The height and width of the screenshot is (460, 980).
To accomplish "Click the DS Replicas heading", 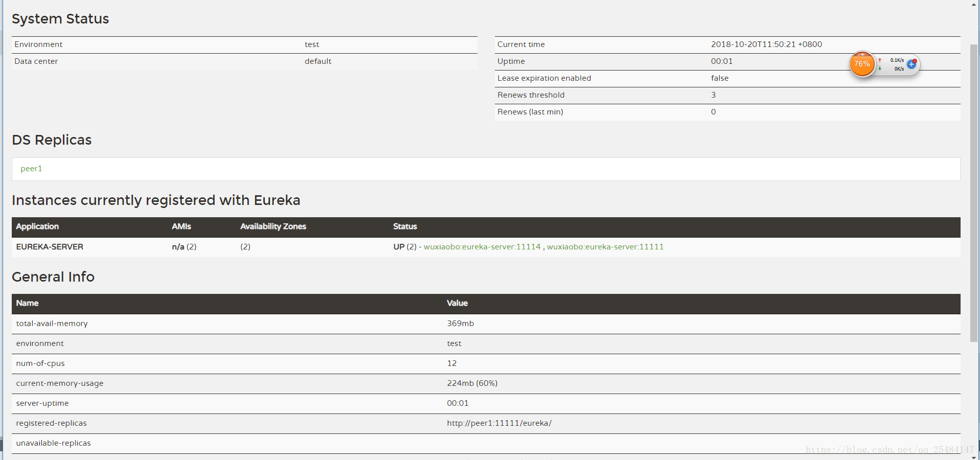I will 52,140.
